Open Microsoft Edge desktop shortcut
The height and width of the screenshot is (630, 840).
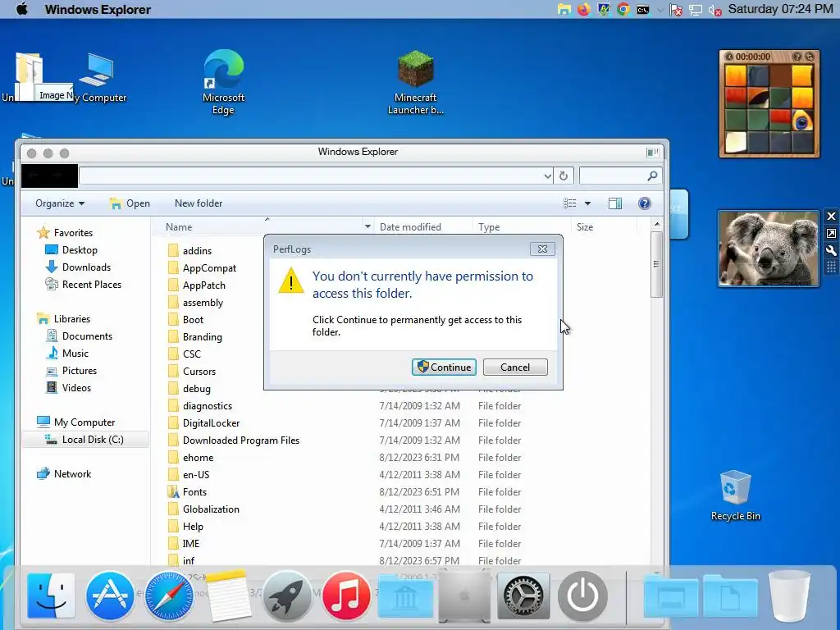tap(223, 81)
